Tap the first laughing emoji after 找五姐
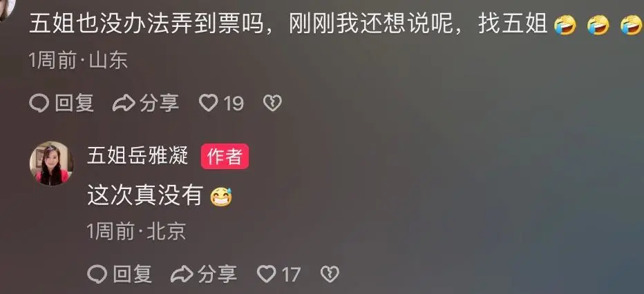This screenshot has width=644, height=294. point(565,26)
